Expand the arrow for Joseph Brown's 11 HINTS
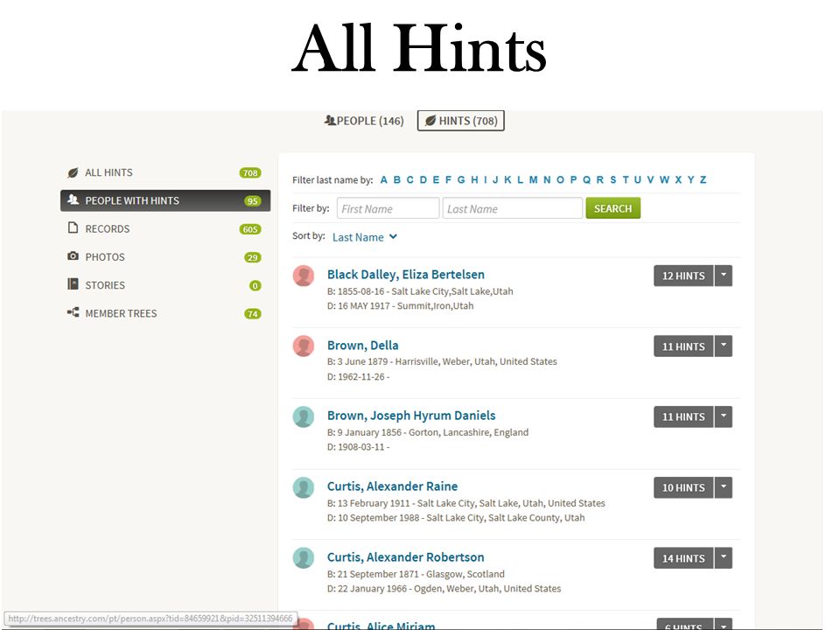 [724, 416]
